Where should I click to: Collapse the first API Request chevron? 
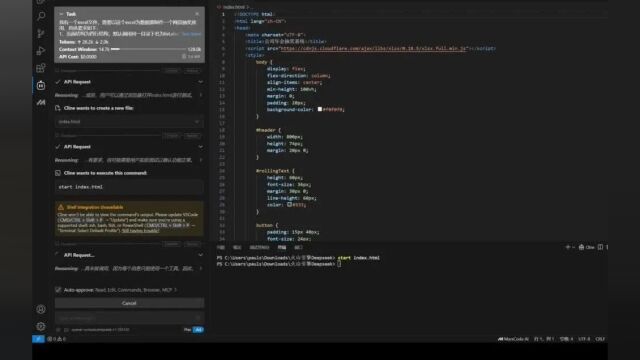click(x=200, y=82)
